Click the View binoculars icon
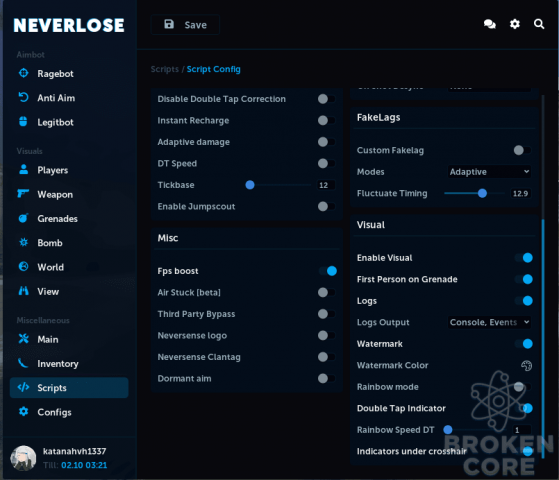The height and width of the screenshot is (480, 559). coord(24,291)
